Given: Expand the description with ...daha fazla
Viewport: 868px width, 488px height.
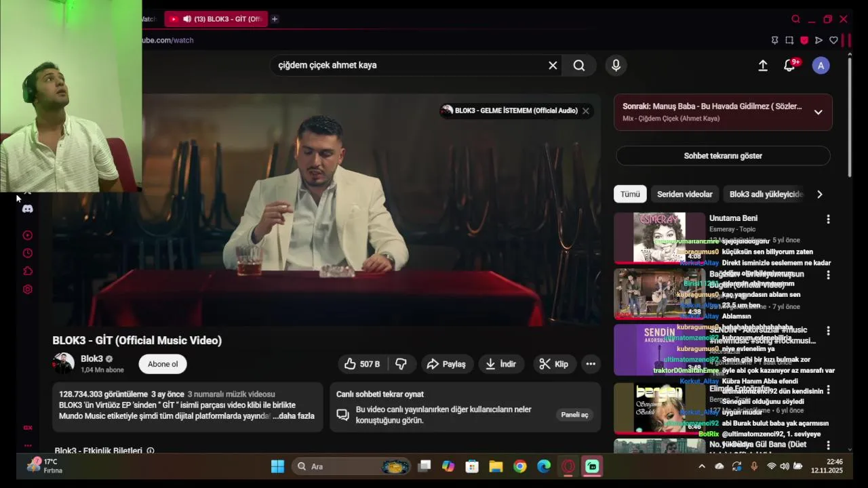Looking at the screenshot, I should (x=294, y=415).
